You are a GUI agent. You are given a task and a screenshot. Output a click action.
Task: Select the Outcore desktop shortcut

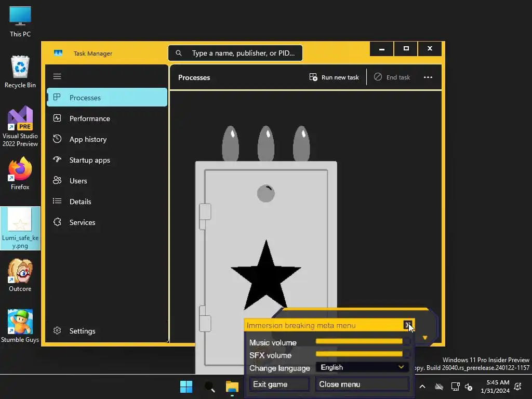(x=20, y=275)
